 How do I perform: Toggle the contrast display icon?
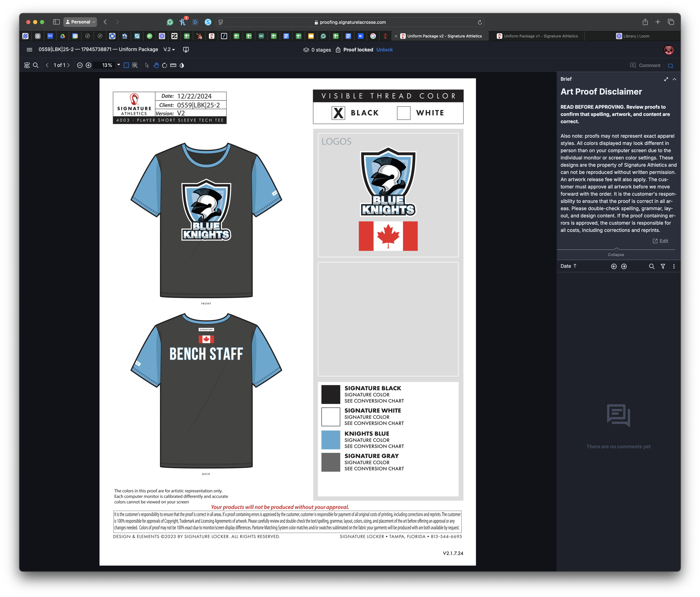pos(182,65)
